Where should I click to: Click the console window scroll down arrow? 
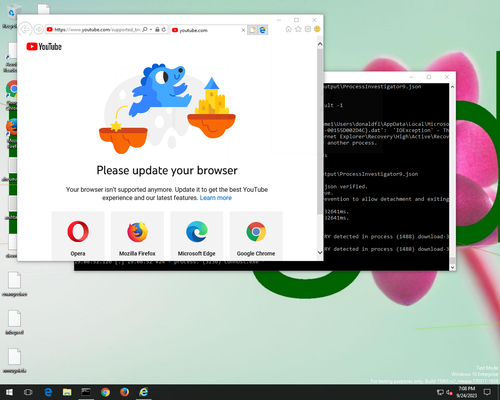click(452, 267)
